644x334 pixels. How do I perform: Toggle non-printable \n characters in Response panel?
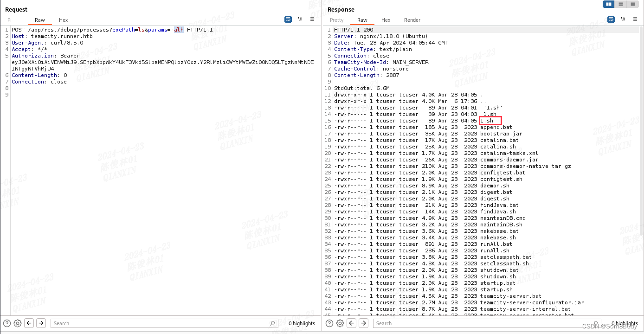coord(623,19)
